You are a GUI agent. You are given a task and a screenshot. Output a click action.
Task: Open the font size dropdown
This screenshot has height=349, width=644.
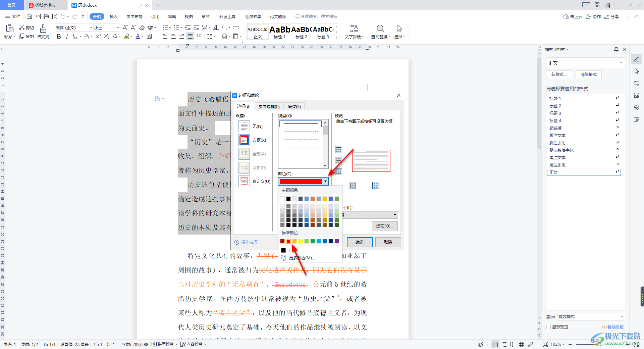click(117, 28)
